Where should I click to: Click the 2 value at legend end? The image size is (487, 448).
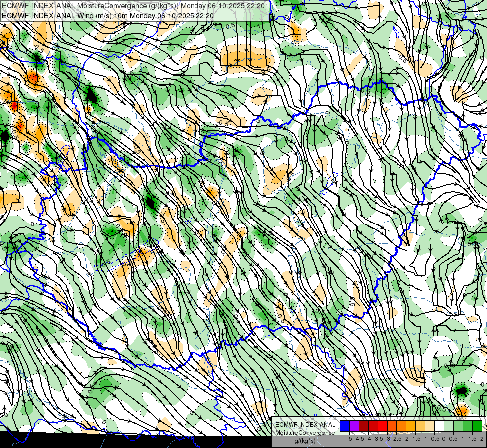(x=482, y=439)
